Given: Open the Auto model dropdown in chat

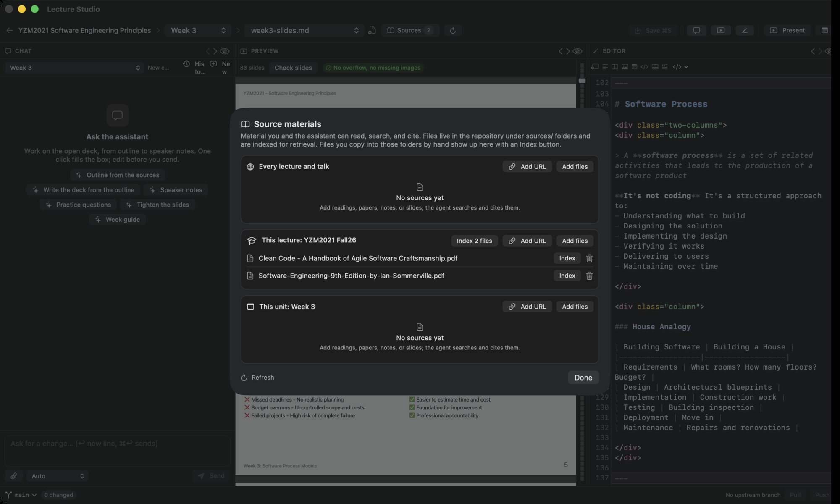Looking at the screenshot, I should coord(58,476).
